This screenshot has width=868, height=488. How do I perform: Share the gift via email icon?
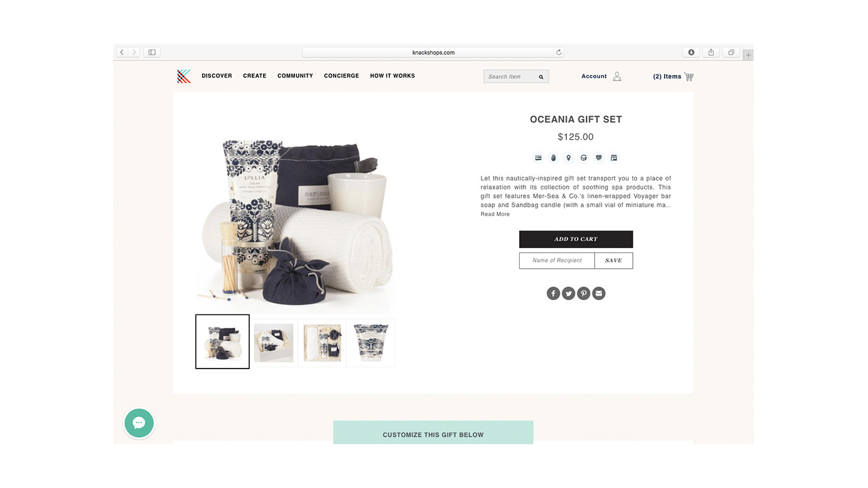tap(599, 293)
